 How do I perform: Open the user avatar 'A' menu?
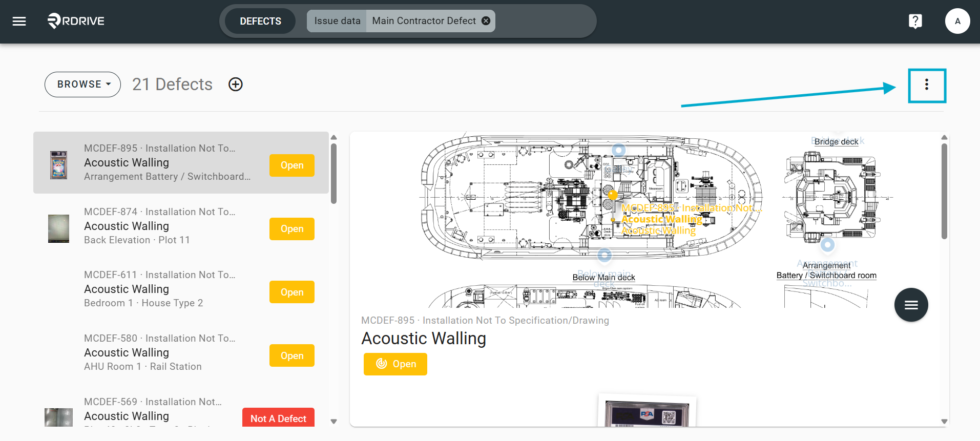[957, 21]
